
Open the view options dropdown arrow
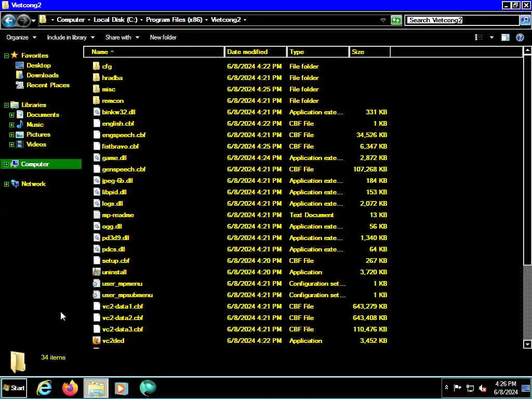tap(491, 37)
